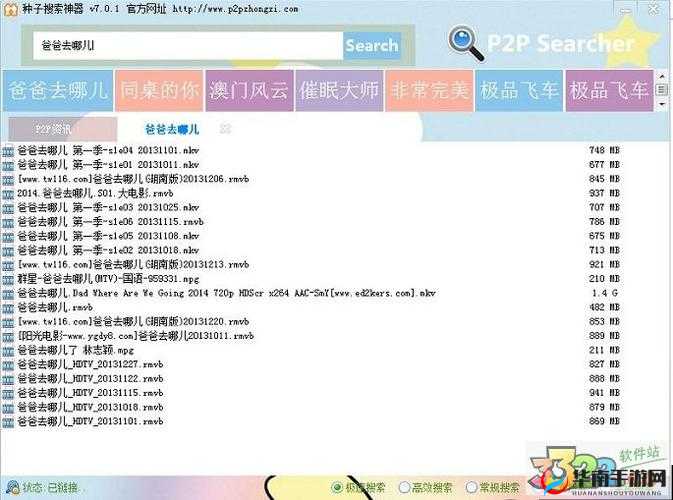Click video icon of s1e01 20131011.mkv row
Screen dimensions: 673x500
click(x=8, y=165)
